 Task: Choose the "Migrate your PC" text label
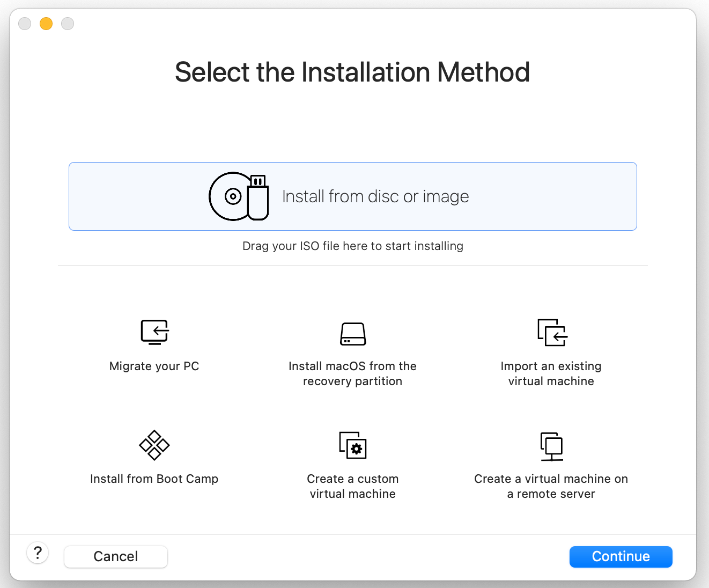[154, 366]
